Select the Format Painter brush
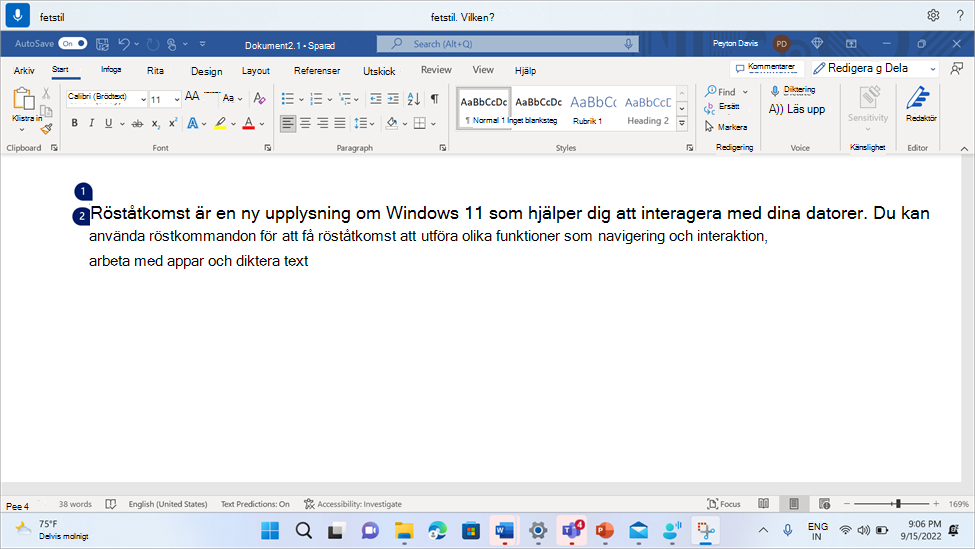The height and width of the screenshot is (549, 975). pyautogui.click(x=46, y=129)
